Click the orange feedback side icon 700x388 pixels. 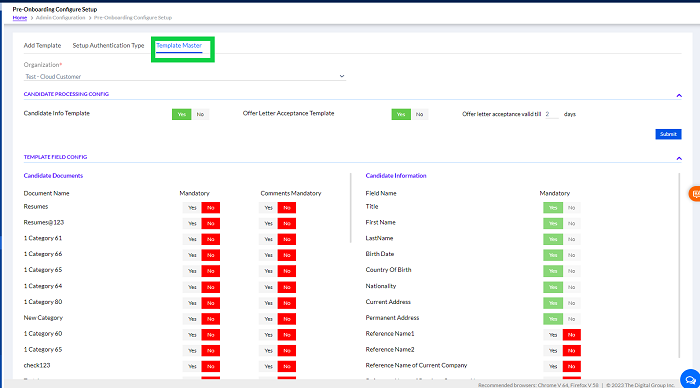point(695,193)
